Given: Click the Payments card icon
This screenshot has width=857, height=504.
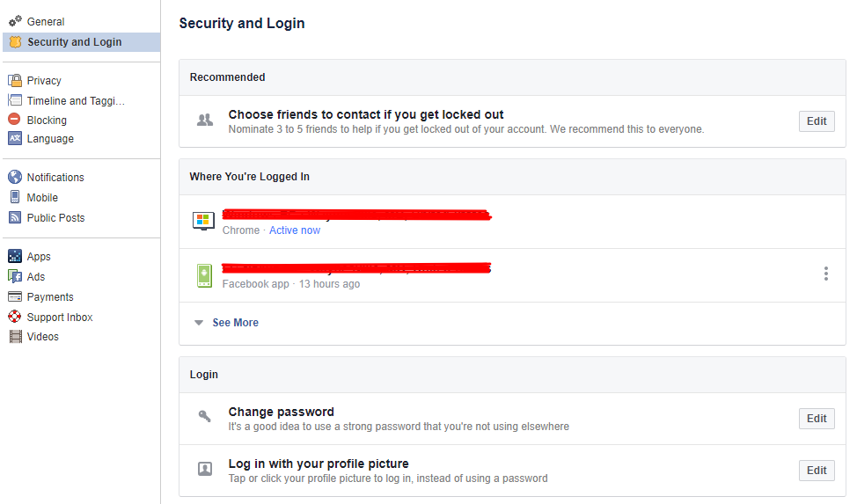Looking at the screenshot, I should 15,296.
